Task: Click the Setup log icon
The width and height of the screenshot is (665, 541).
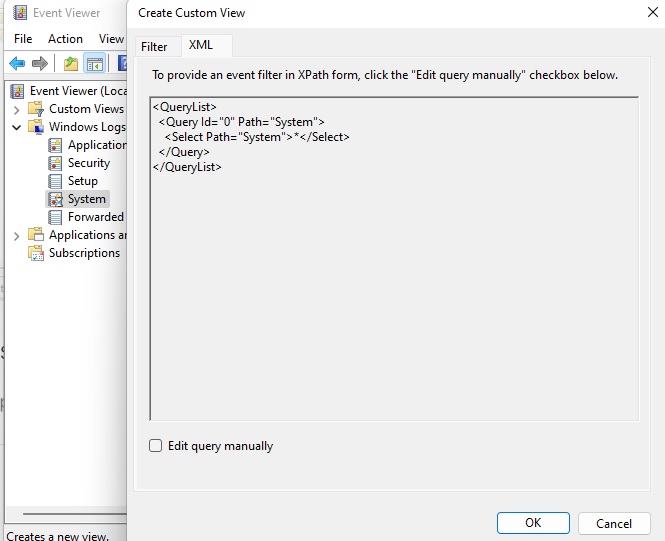Action: point(55,181)
